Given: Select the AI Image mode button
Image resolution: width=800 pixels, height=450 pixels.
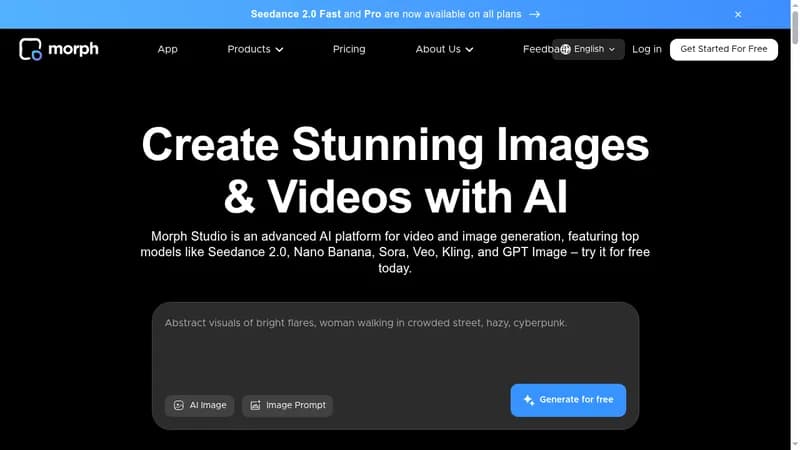Looking at the screenshot, I should pos(199,405).
